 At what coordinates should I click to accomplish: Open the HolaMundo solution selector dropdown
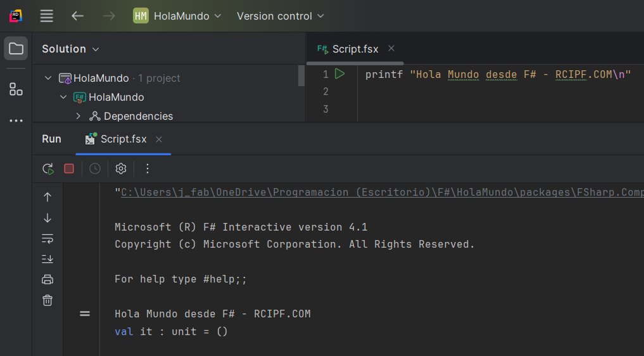tap(178, 16)
